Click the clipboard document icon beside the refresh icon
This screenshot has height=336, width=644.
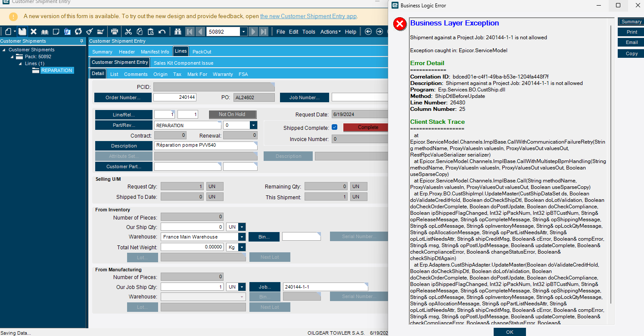coord(67,31)
